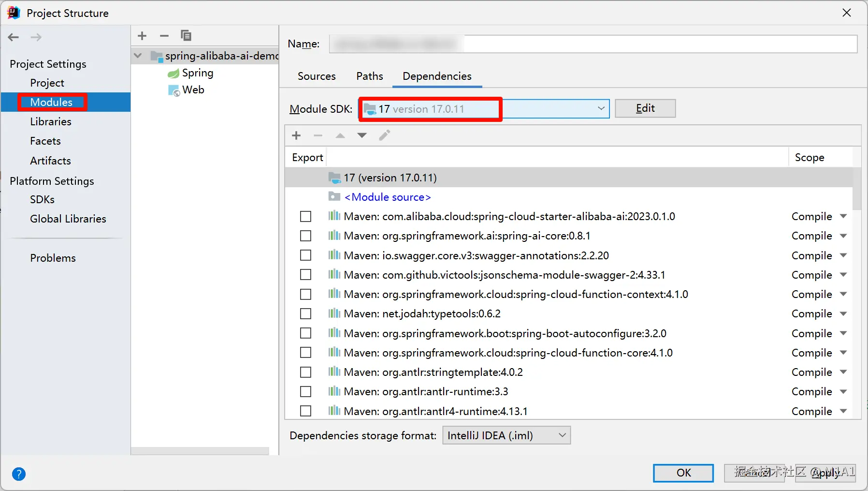Select Maven: org.antlr:antlr4-runtime:4.13.1 row
This screenshot has height=491, width=868.
569,411
